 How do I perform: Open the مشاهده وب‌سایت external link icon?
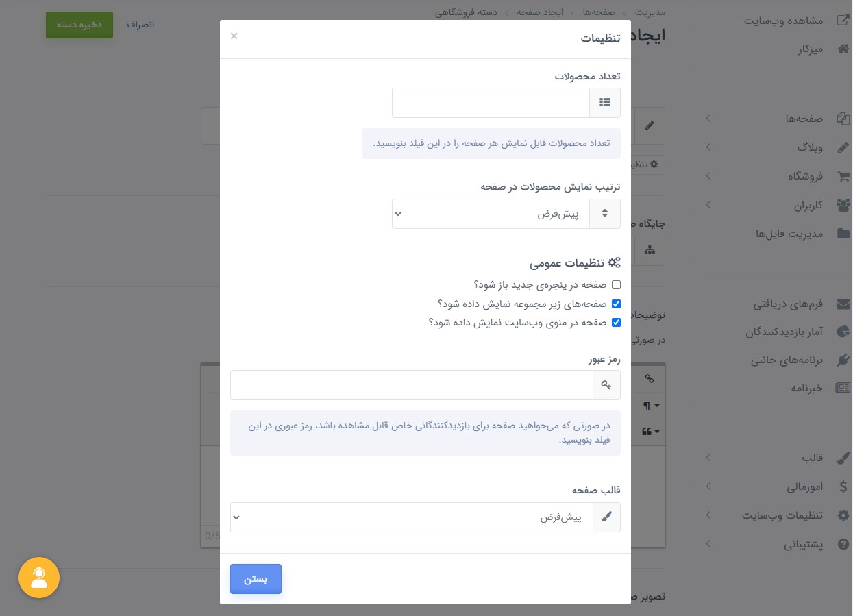[x=843, y=20]
